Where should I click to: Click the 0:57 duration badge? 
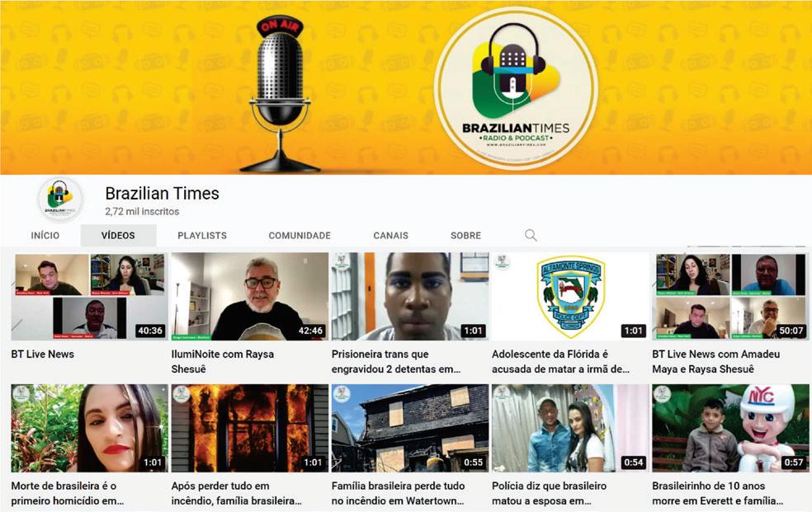pyautogui.click(x=793, y=463)
